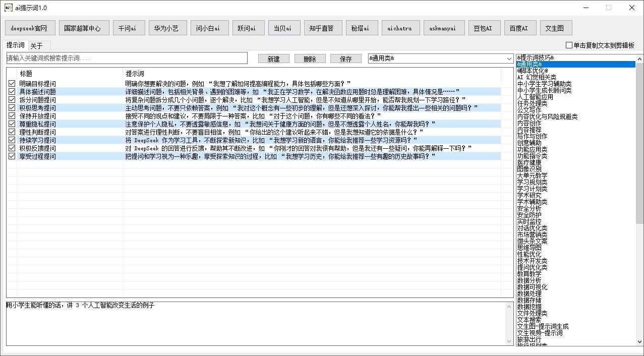Open 豆包AI
This screenshot has width=644, height=356.
484,28
